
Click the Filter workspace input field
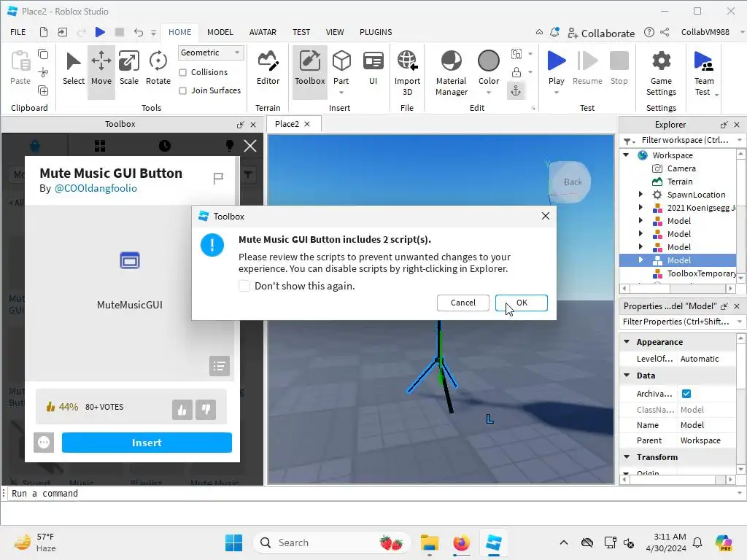click(x=684, y=140)
